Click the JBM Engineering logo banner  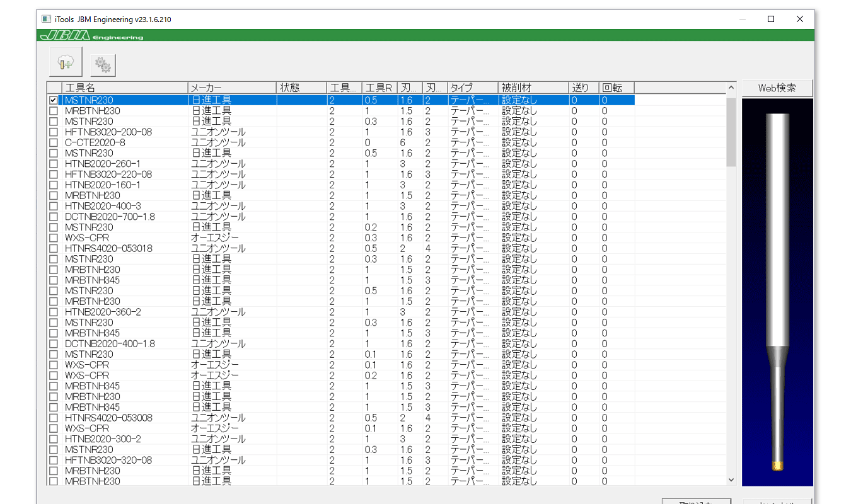coord(92,36)
